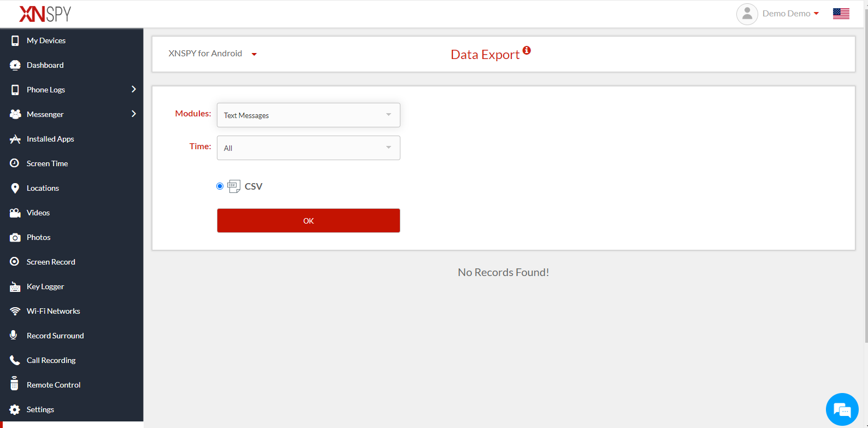Click the Key Logger keyboard icon
Image resolution: width=868 pixels, height=428 pixels.
tap(15, 286)
